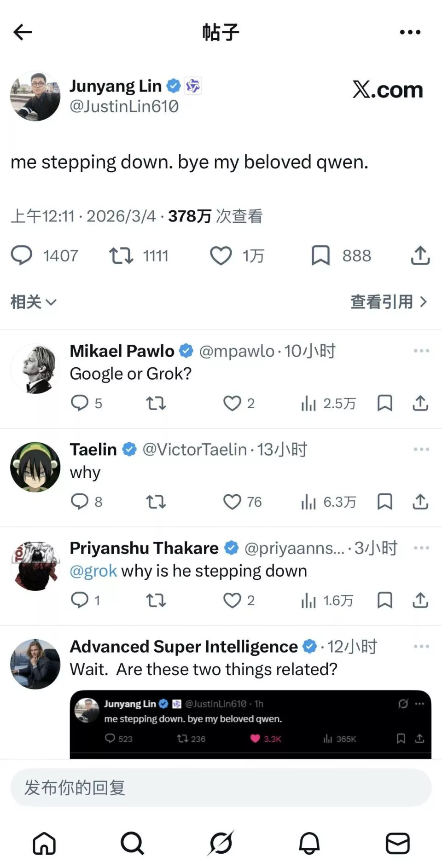Screen dimensions: 442x868
Task: Go to the Home tab
Action: pos(44,843)
